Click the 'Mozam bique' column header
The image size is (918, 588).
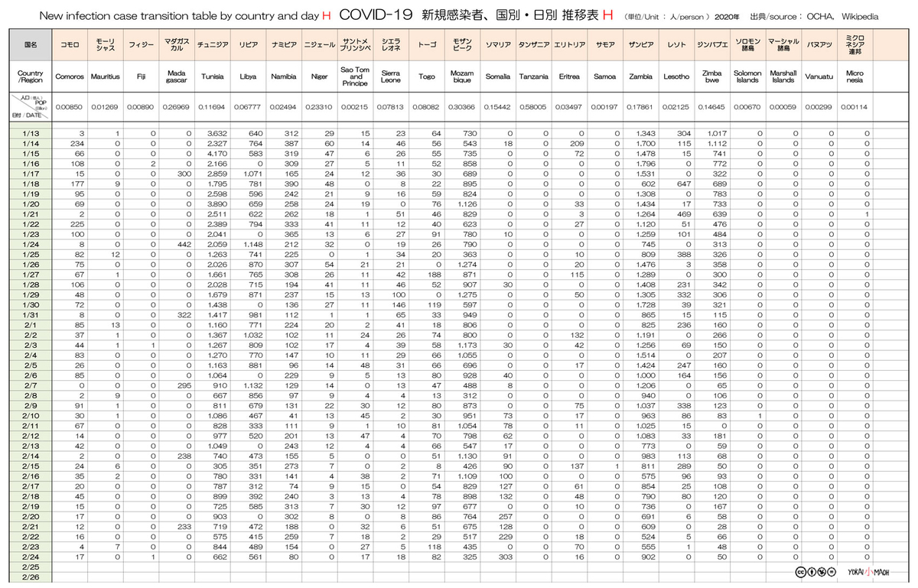click(462, 77)
